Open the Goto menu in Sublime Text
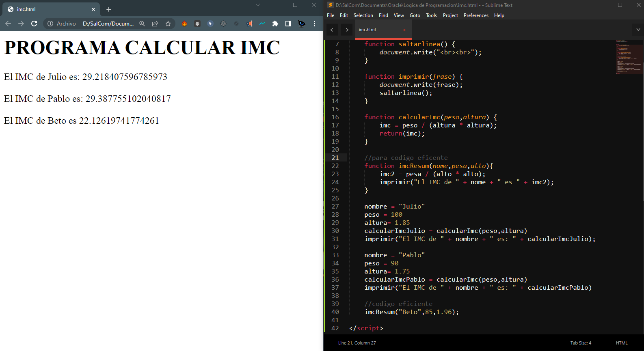The image size is (644, 351). pos(415,15)
